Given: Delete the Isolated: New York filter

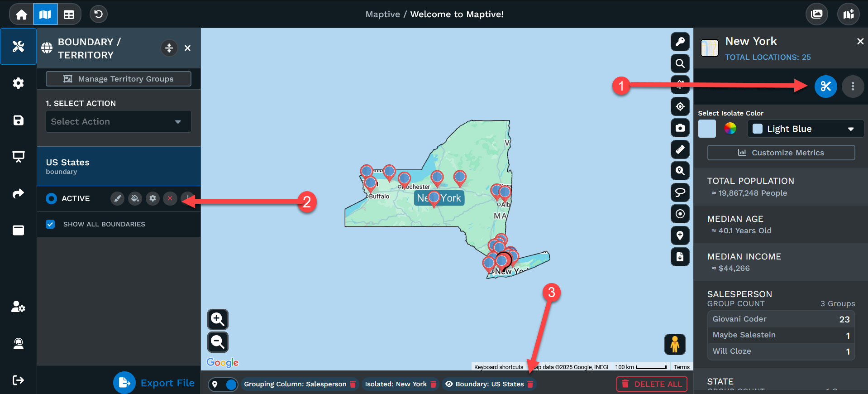Looking at the screenshot, I should [x=433, y=384].
